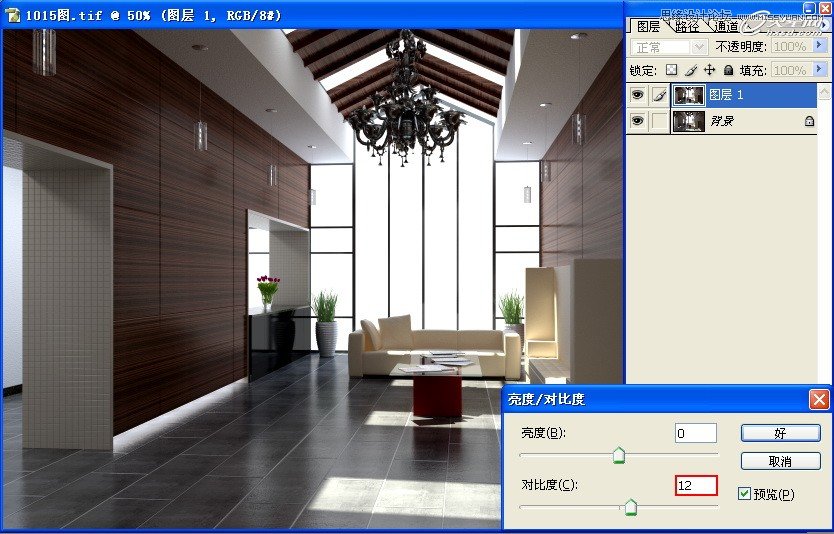Lock all padlock icon next to 填充
Viewport: 834px width, 534px height.
[x=728, y=70]
